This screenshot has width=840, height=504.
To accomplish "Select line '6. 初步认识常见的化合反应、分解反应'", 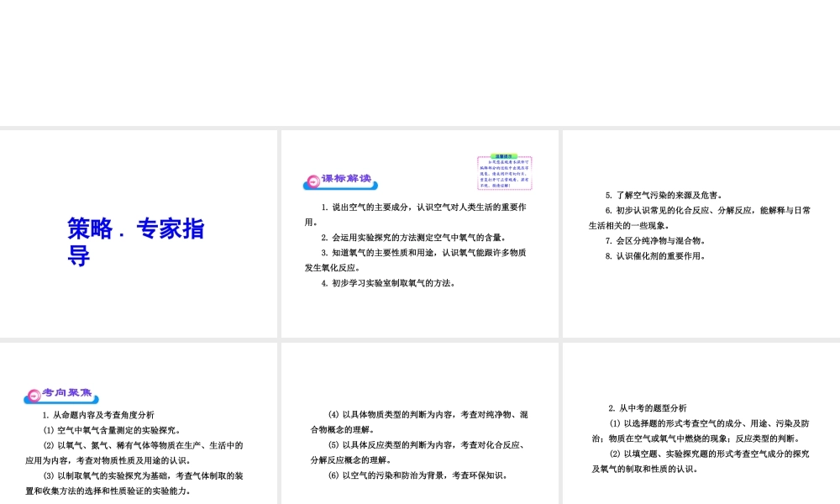I will click(x=707, y=211).
